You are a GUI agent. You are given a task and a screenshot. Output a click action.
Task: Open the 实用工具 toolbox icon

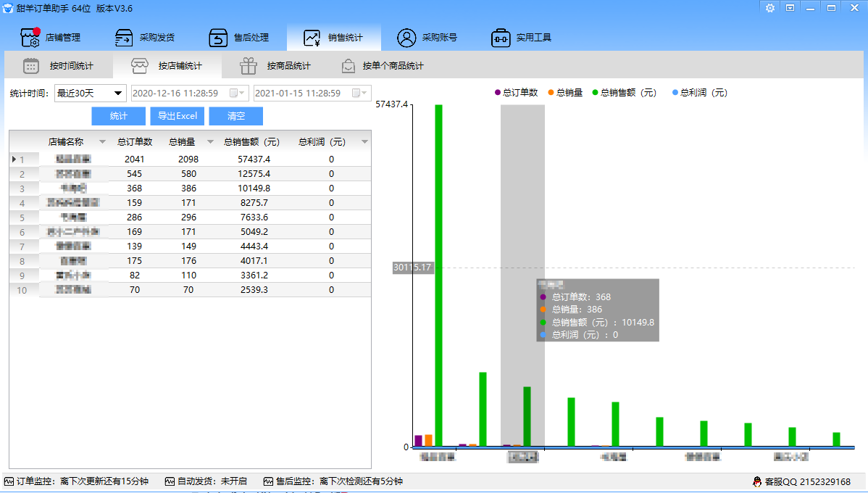click(501, 38)
